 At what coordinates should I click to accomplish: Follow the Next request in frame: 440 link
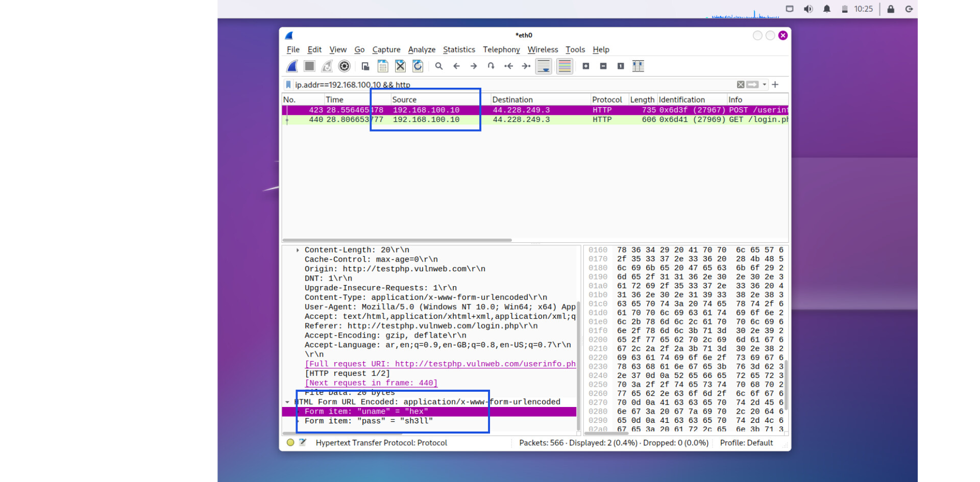[371, 383]
